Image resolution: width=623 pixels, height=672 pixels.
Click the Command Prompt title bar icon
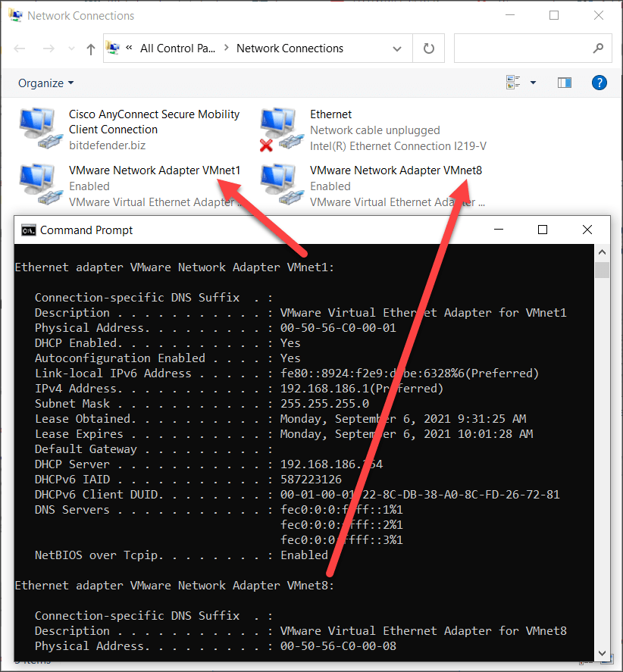[x=28, y=230]
